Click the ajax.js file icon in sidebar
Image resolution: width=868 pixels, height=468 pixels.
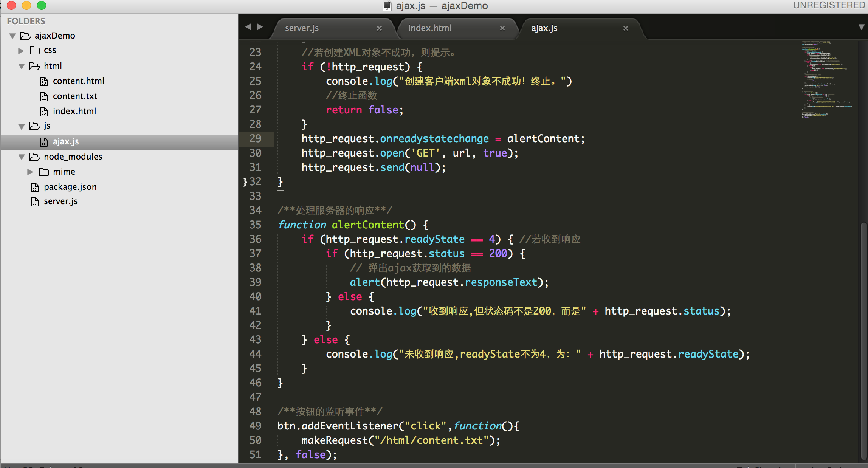pos(44,142)
